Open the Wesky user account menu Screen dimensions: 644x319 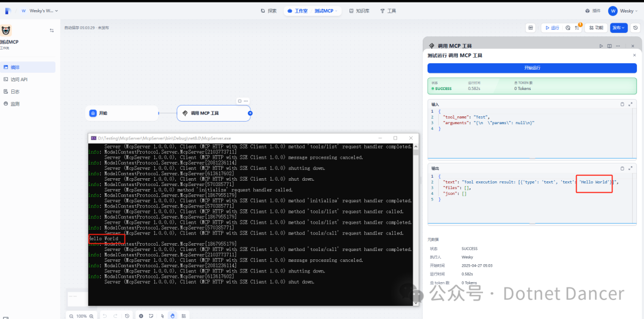pos(624,11)
